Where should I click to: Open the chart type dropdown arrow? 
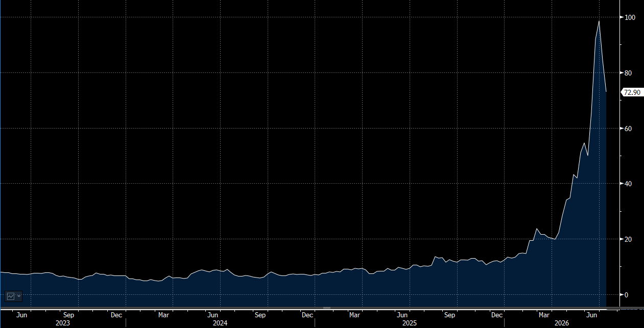pos(19,296)
